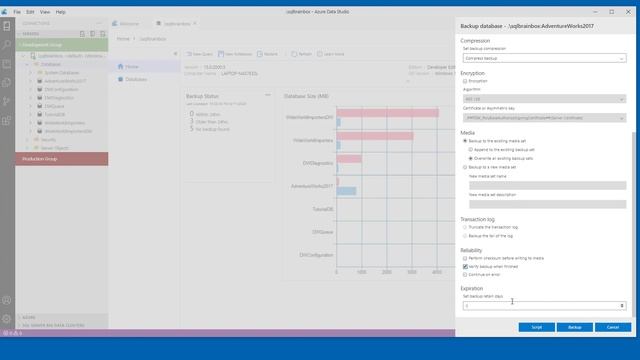
Task: Collapse the Databases folder in tree
Action: [27, 64]
